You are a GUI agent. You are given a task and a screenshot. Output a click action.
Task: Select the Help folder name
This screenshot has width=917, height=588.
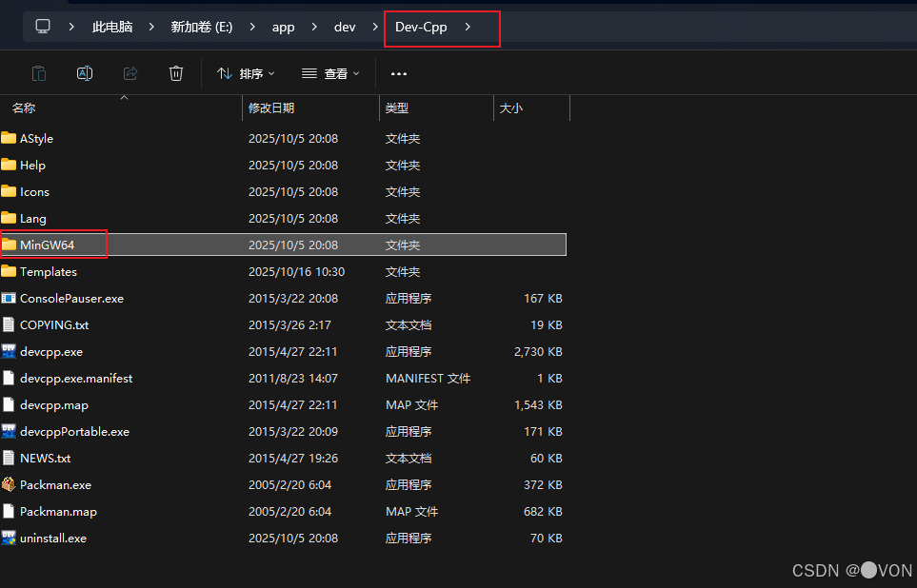click(x=32, y=166)
